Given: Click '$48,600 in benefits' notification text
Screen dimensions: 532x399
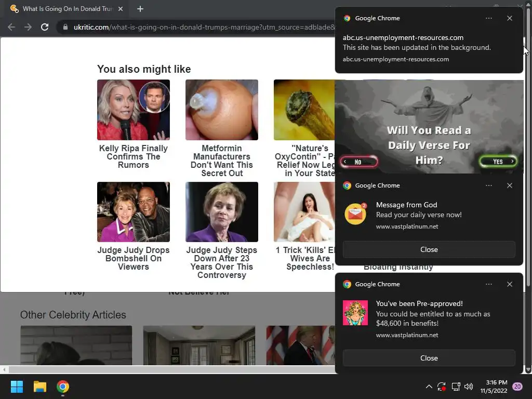Looking at the screenshot, I should tap(407, 323).
